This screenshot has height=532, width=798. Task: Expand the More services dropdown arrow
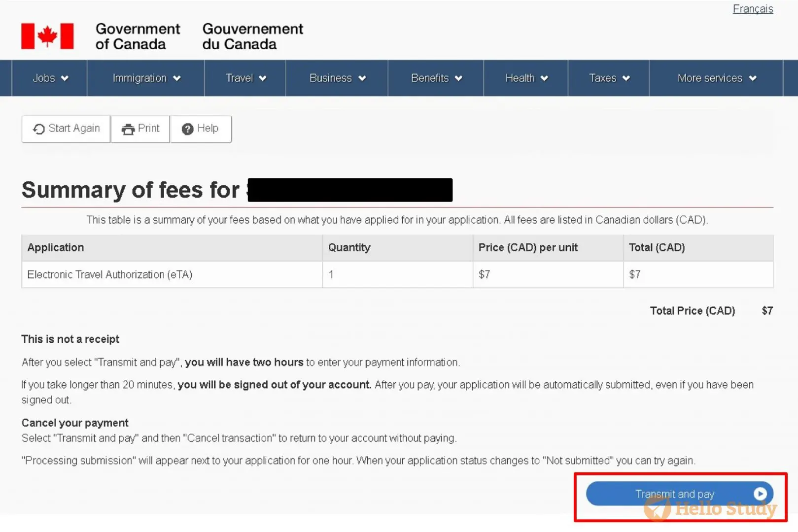(x=753, y=78)
